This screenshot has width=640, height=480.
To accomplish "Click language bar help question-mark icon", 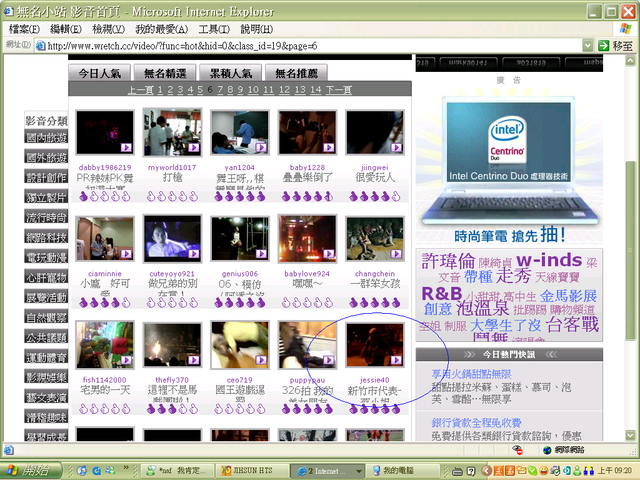I will [471, 471].
